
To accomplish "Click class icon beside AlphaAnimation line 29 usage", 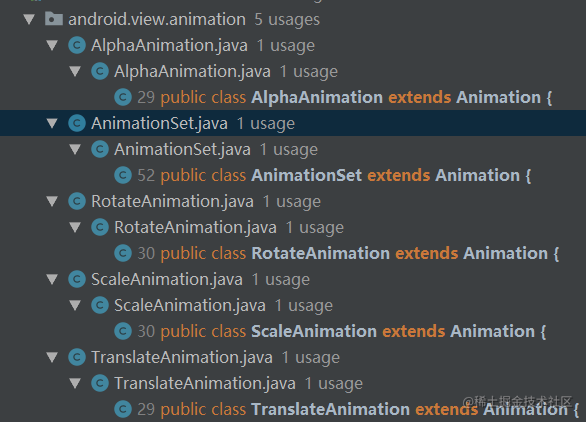I will pos(123,97).
